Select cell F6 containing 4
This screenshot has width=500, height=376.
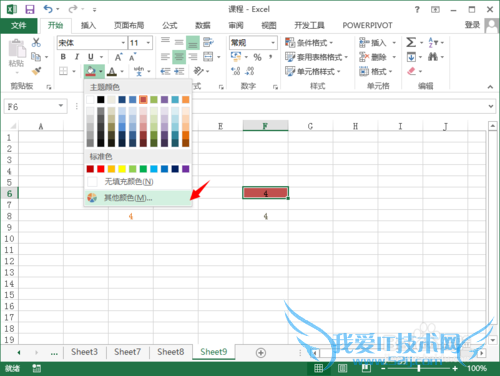click(265, 193)
